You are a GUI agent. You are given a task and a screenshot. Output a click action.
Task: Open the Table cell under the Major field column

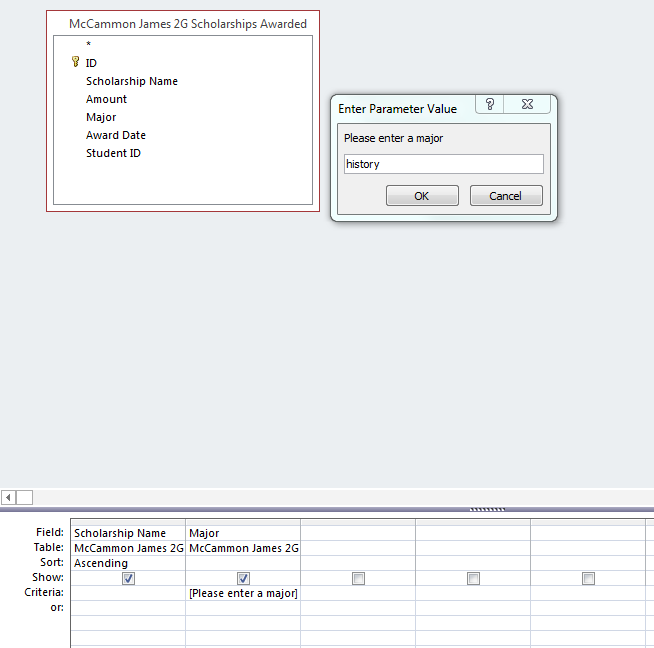[242, 548]
